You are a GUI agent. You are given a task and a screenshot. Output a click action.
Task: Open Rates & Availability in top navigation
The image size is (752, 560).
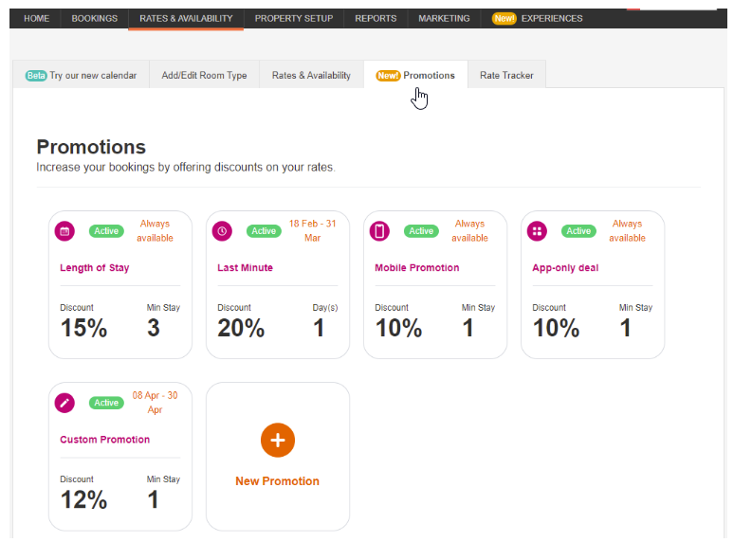186,19
